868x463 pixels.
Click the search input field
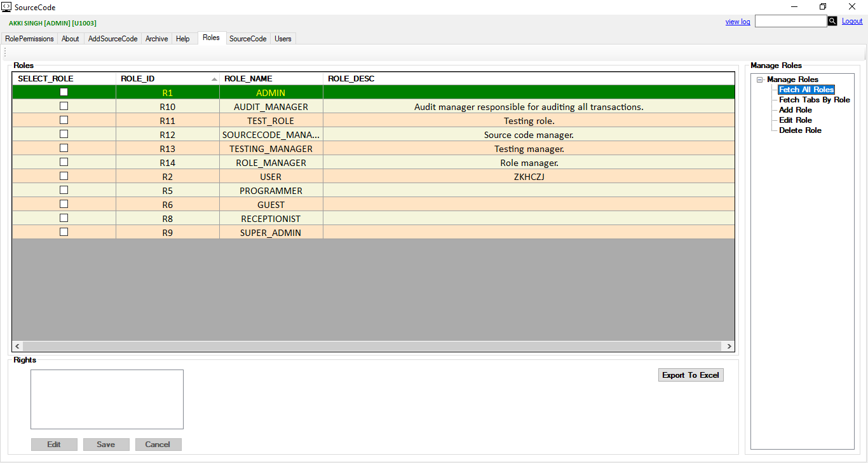click(x=790, y=21)
